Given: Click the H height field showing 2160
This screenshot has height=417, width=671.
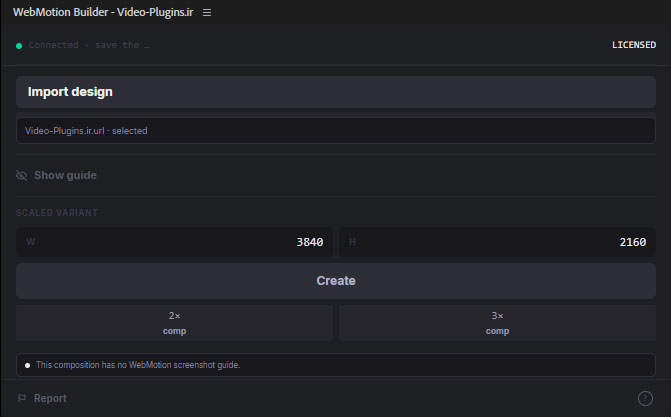Looking at the screenshot, I should tap(497, 242).
